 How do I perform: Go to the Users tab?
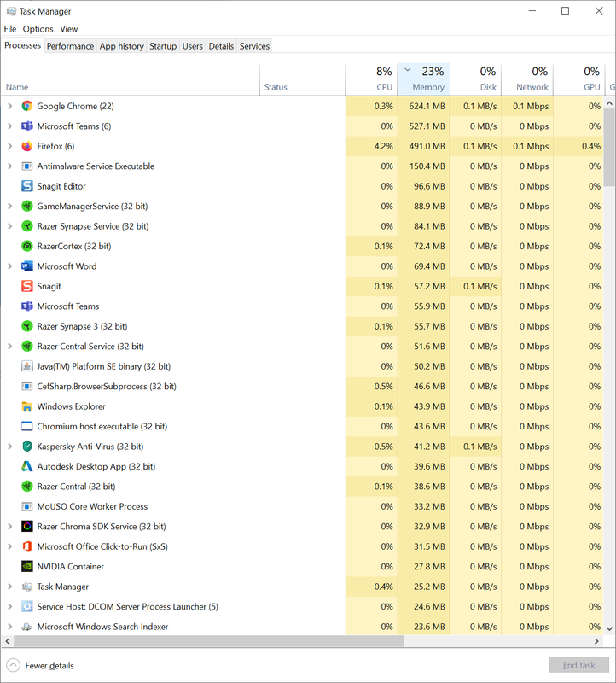click(193, 46)
